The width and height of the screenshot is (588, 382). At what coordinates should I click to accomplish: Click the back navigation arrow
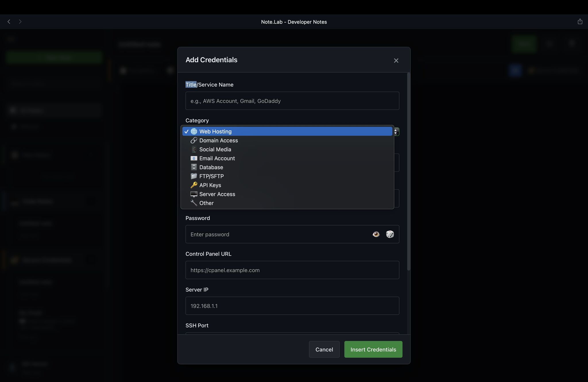pyautogui.click(x=9, y=22)
